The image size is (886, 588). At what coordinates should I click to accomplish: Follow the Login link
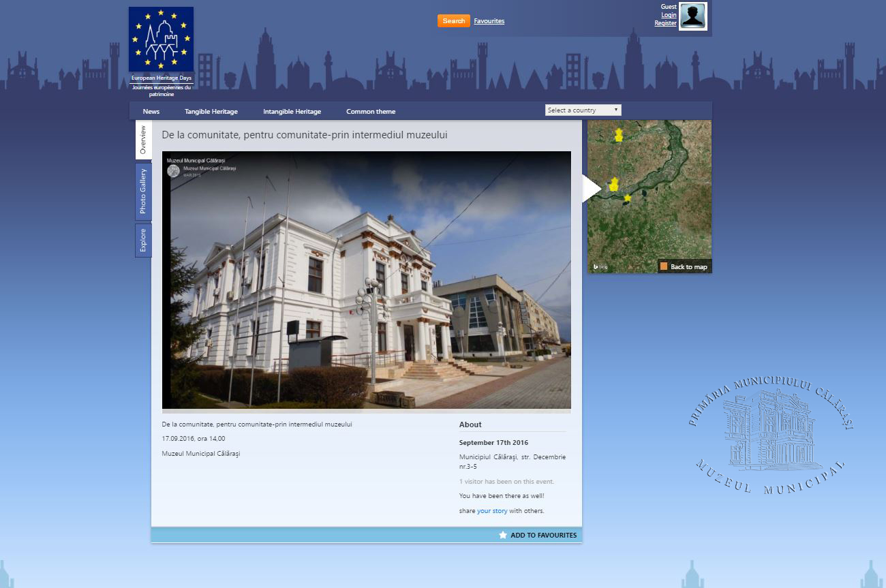point(669,15)
